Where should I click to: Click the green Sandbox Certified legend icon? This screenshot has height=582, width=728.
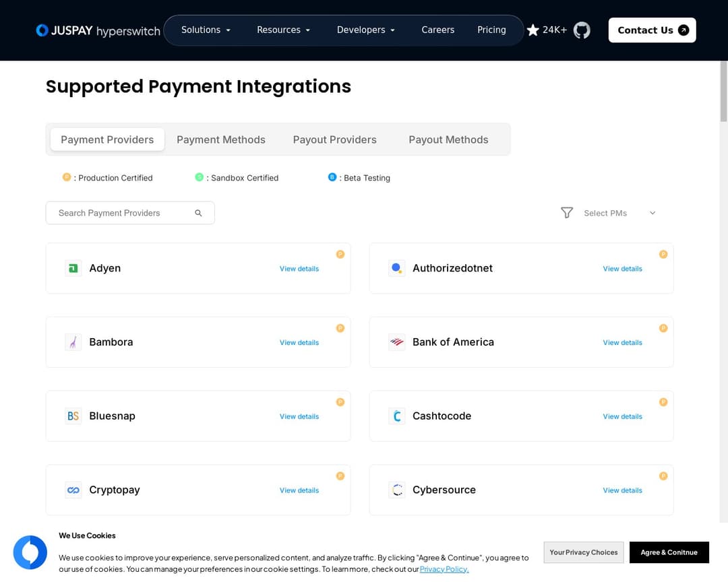coord(199,177)
